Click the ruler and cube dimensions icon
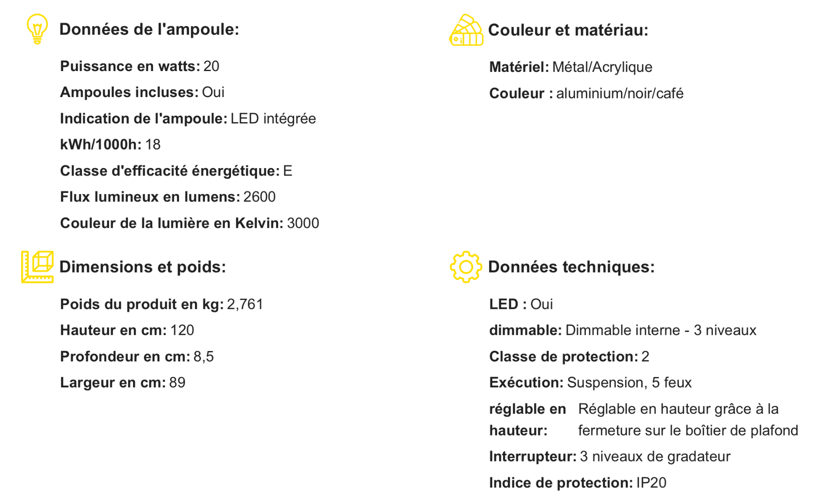832x504 pixels. click(x=37, y=267)
